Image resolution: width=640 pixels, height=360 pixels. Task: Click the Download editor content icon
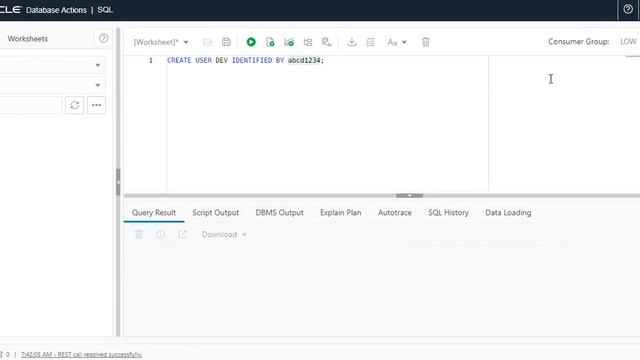pyautogui.click(x=352, y=42)
